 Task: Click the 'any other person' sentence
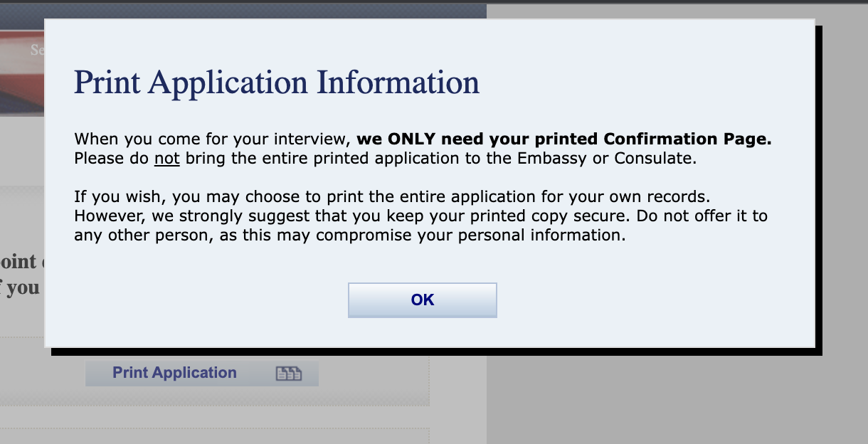[349, 235]
